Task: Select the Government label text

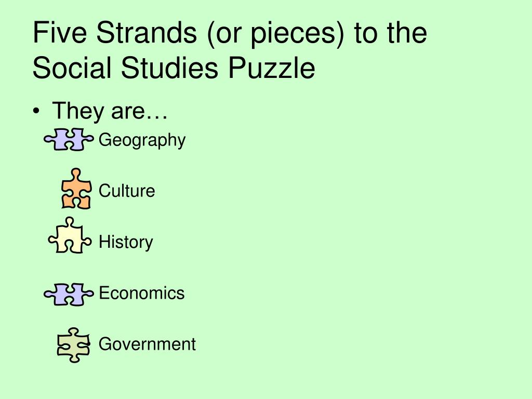Action: point(147,344)
